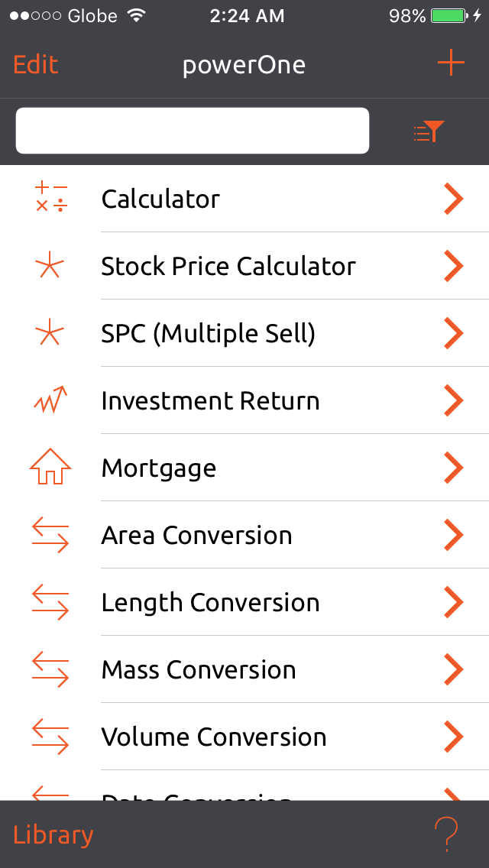489x868 pixels.
Task: Tap the SPC (Multiple Sell) asterisk icon
Action: coord(49,333)
